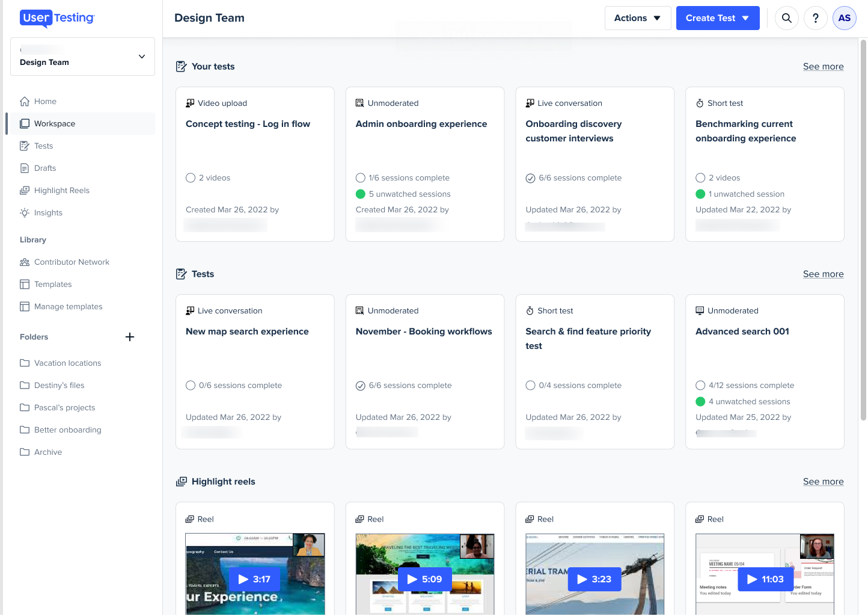Open help via the question mark icon

[815, 18]
